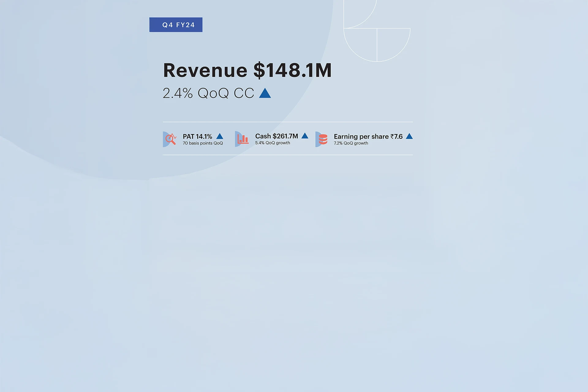The height and width of the screenshot is (392, 588).
Task: Click the PAT magnifier chart icon
Action: tap(170, 139)
